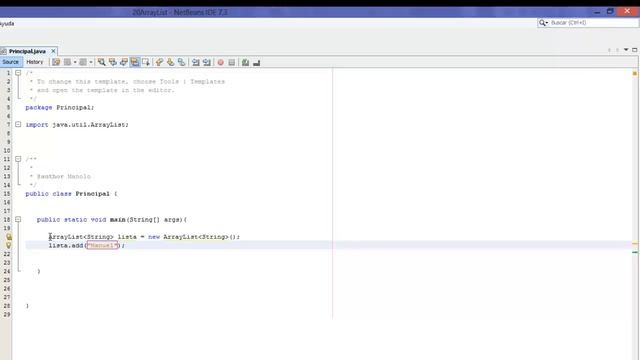Click the "Manuel" string literal
Screen dimensions: 640x360
coord(102,245)
